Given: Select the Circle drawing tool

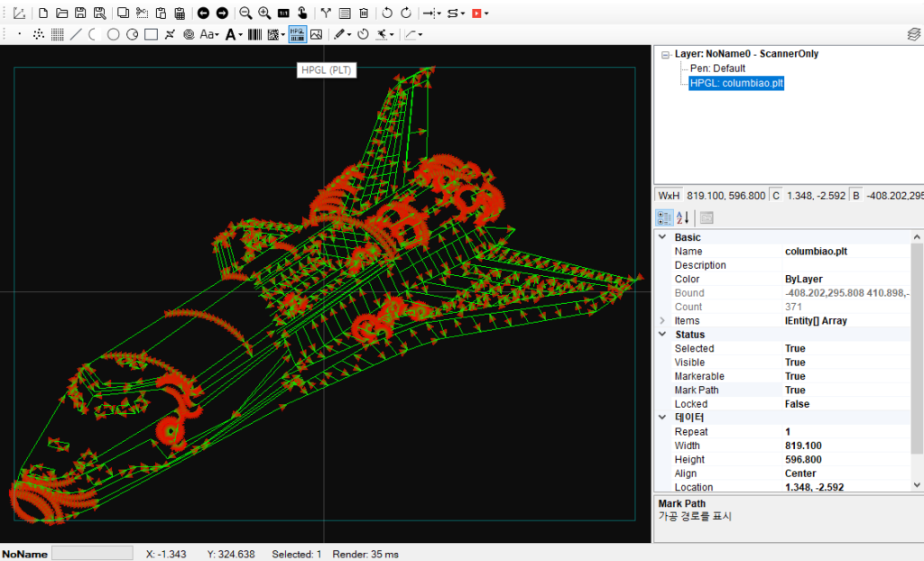Looking at the screenshot, I should pyautogui.click(x=113, y=34).
